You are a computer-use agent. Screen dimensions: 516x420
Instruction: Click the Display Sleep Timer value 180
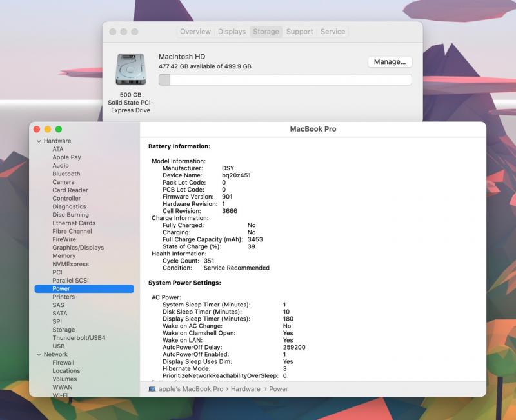pos(288,319)
